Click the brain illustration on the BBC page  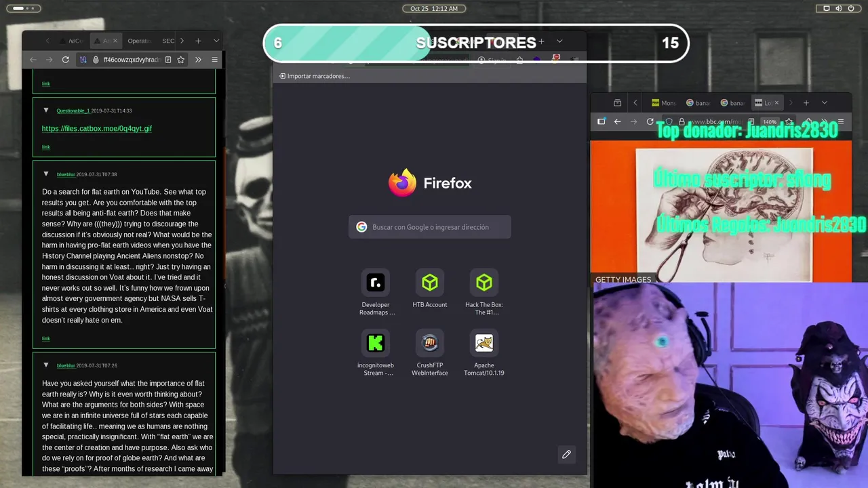(x=724, y=214)
